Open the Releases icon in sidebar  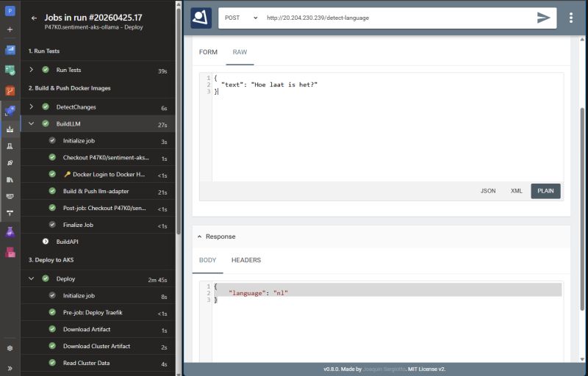[x=10, y=163]
